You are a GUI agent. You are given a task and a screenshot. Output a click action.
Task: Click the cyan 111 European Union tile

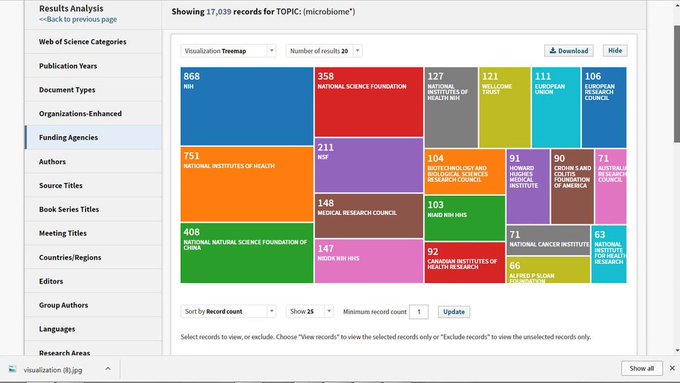click(x=556, y=107)
